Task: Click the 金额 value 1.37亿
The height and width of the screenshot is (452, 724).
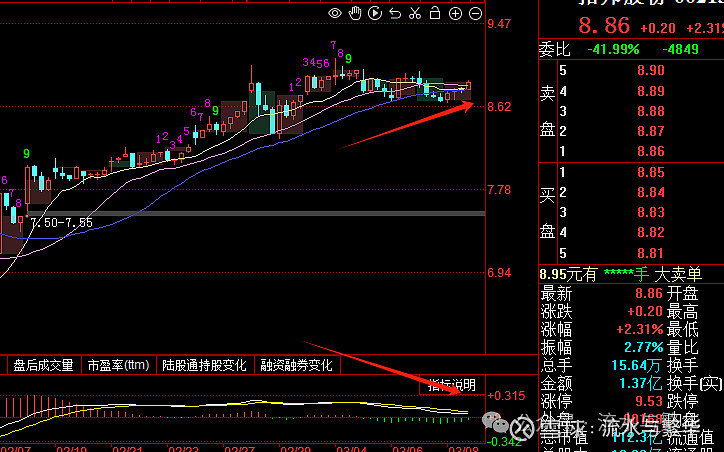Action: coord(641,383)
